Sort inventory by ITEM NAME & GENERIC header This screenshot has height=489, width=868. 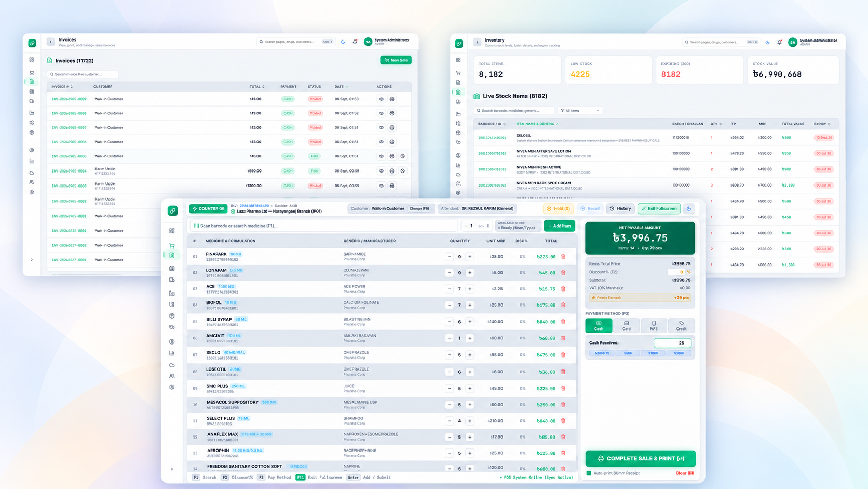pyautogui.click(x=537, y=124)
